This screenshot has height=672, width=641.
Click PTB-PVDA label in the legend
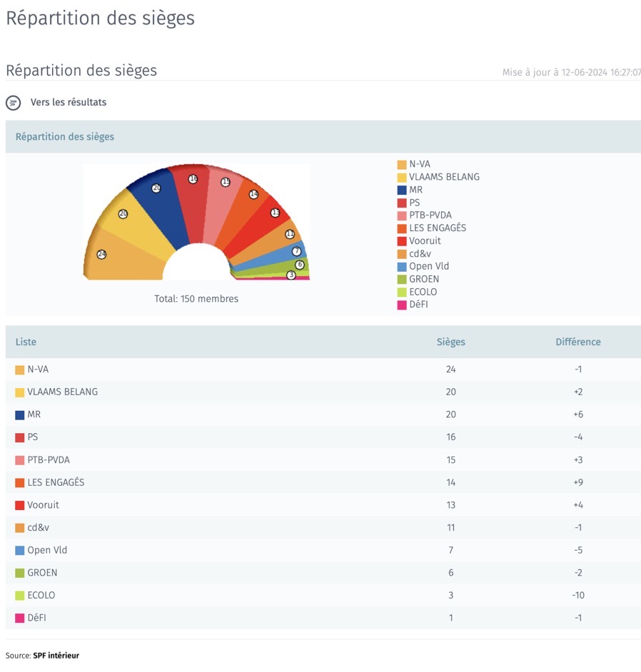point(430,215)
